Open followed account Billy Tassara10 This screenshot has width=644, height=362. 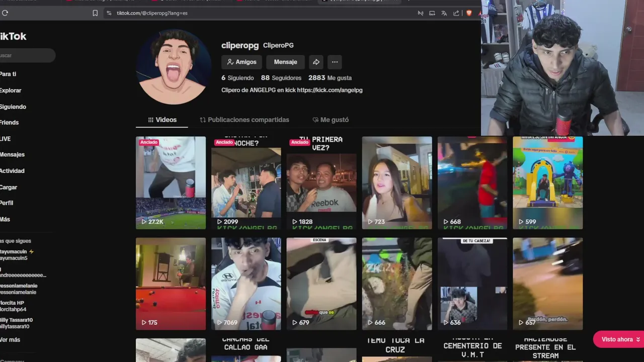tap(17, 323)
